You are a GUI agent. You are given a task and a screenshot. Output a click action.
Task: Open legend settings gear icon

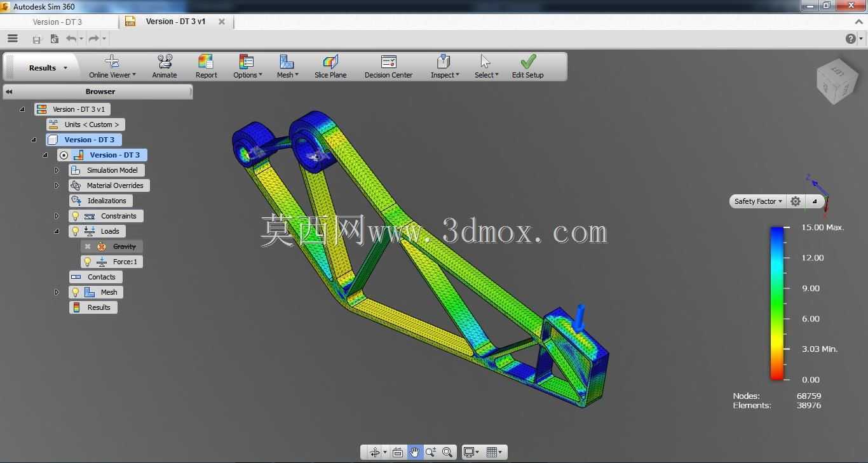click(796, 201)
